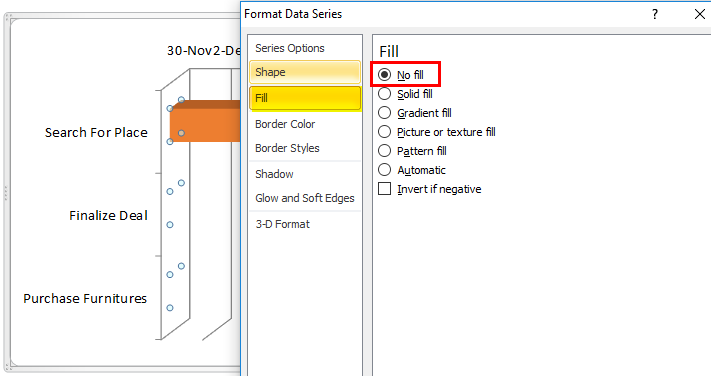Click the dialog help question mark
This screenshot has height=376, width=711.
655,15
